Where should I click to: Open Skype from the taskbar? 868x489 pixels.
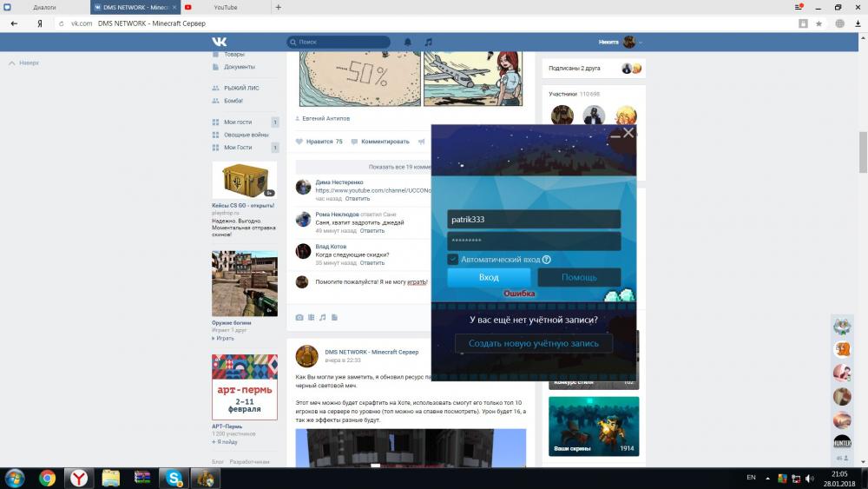(174, 478)
